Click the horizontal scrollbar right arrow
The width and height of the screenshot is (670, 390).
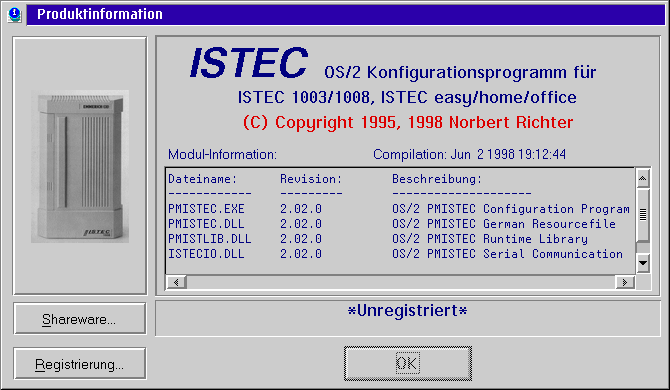pyautogui.click(x=625, y=282)
